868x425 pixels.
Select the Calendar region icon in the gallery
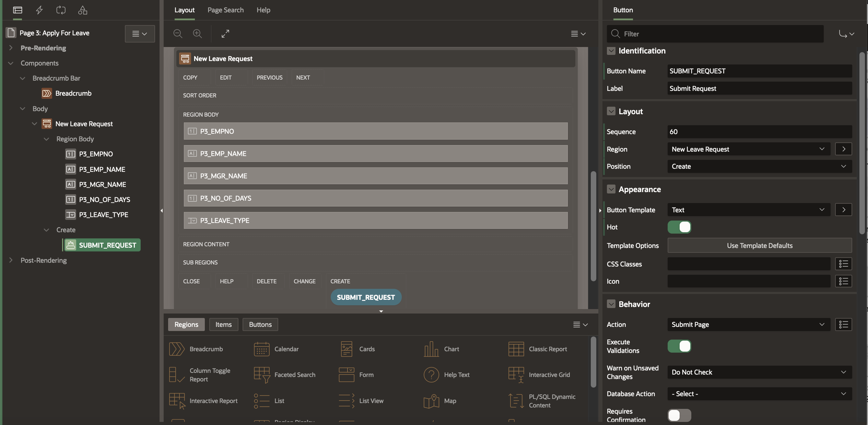coord(261,349)
